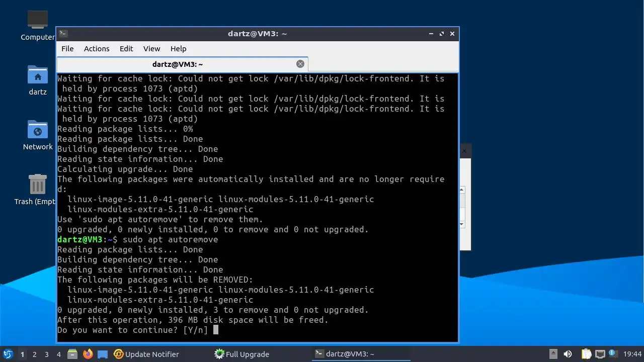Click the 'Do you want to continue? [Y/n]' prompt
644x362 pixels.
[x=132, y=330]
